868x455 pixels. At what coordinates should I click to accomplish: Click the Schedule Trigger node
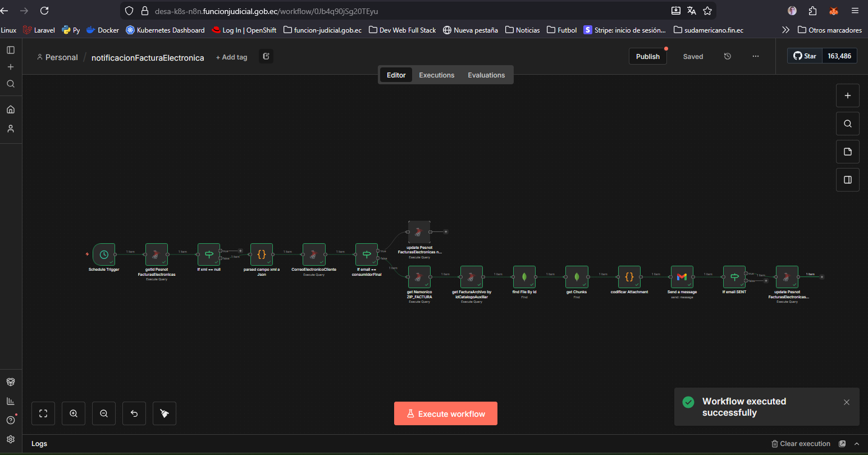coord(104,254)
